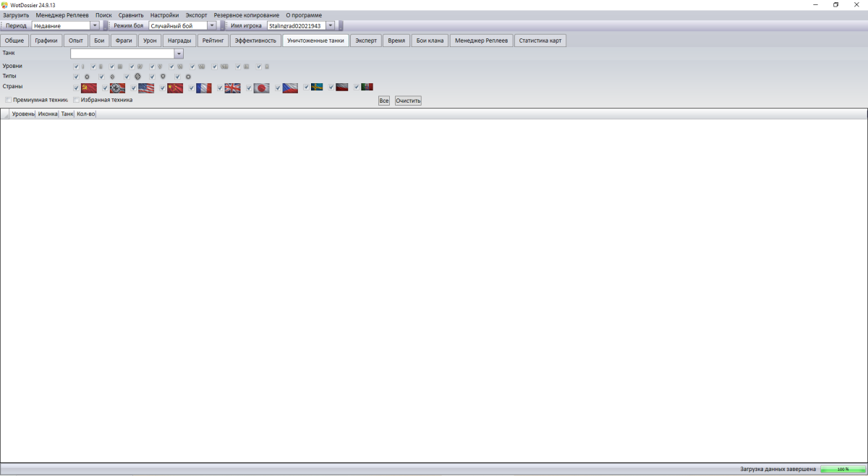868x476 pixels.
Task: Click the tier IV level icon
Action: 140,67
